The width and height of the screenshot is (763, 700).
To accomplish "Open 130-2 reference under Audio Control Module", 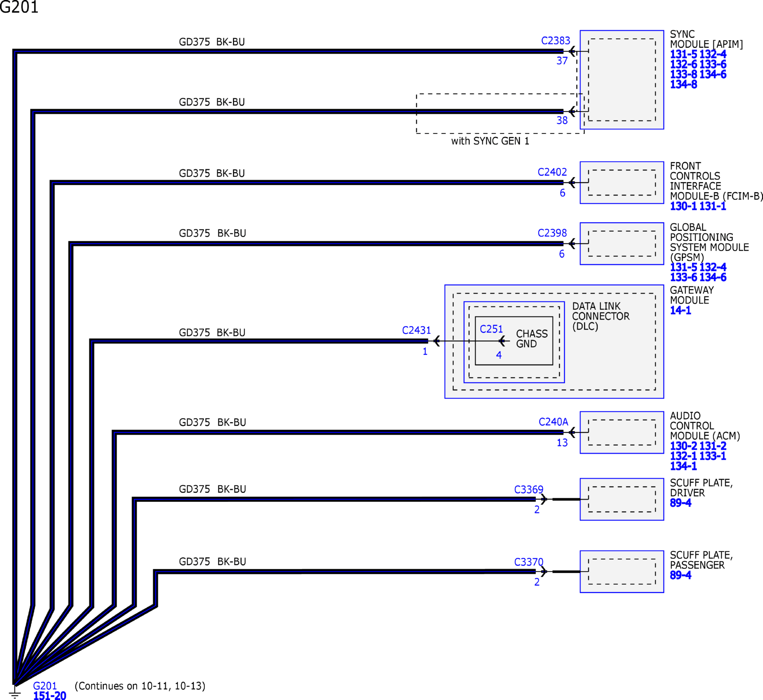I will coord(683,446).
